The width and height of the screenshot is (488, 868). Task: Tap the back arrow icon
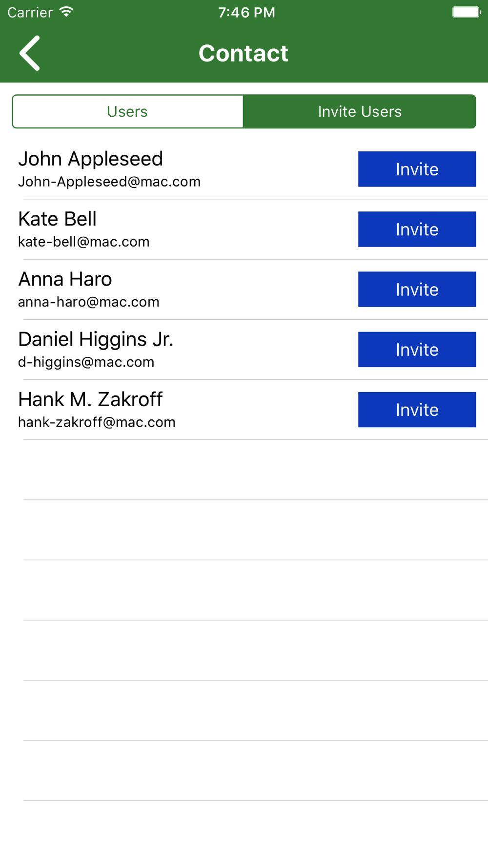point(30,53)
